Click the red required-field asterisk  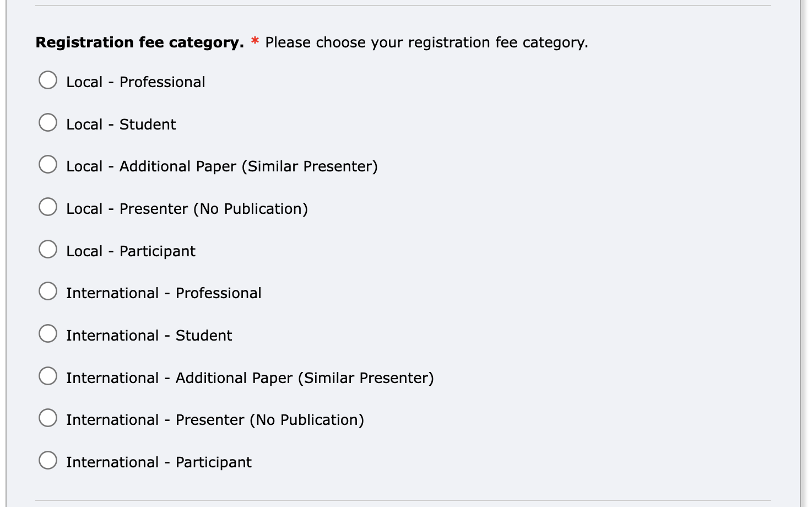click(255, 41)
